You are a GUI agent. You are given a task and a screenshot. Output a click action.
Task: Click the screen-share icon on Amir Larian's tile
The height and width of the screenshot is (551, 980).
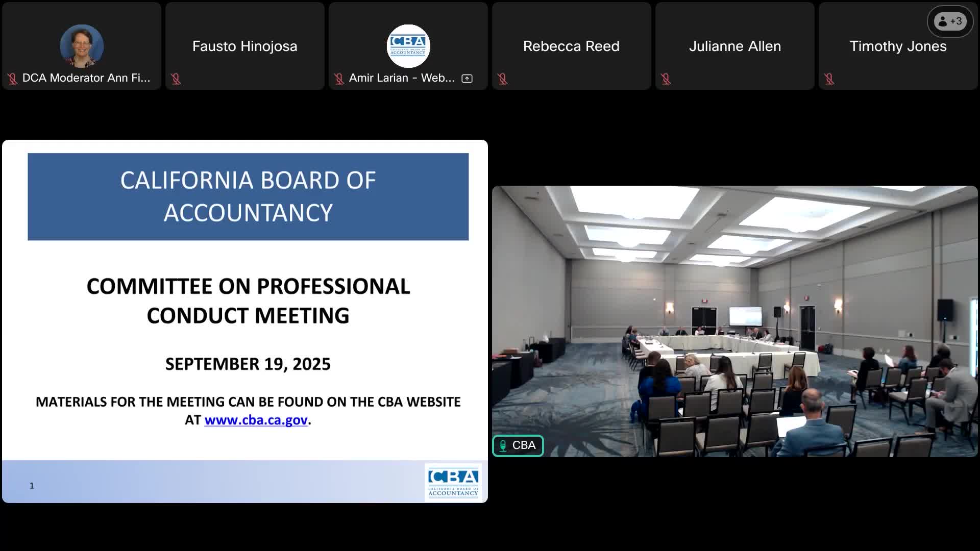coord(467,79)
